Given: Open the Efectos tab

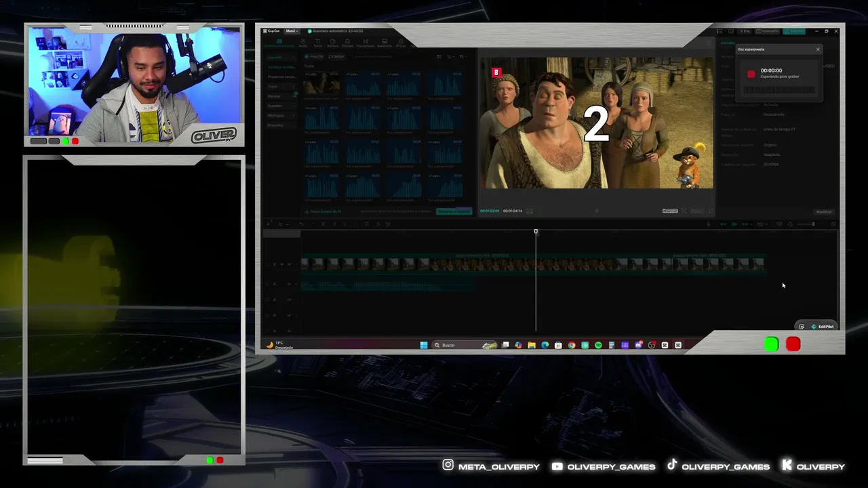Looking at the screenshot, I should (347, 43).
